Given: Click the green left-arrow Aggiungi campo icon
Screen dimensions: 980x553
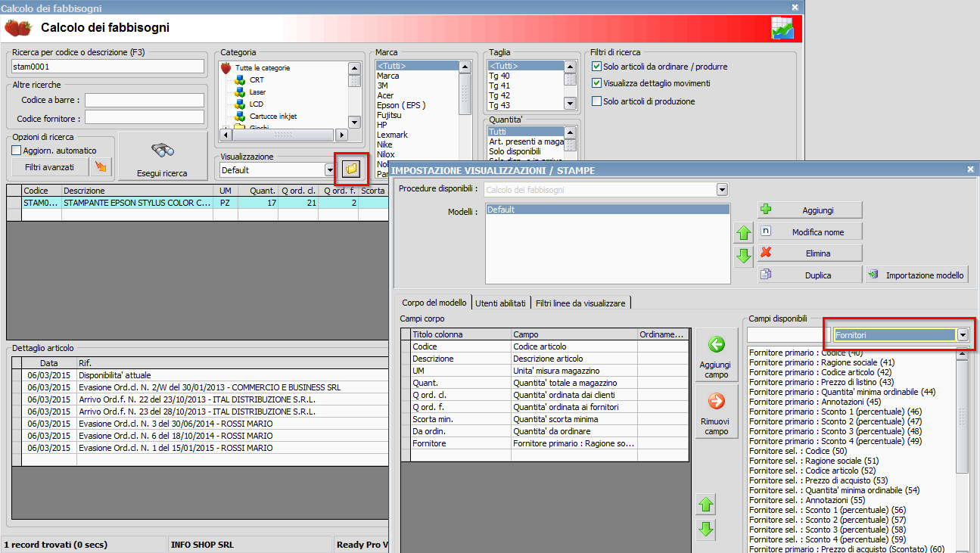Looking at the screenshot, I should [x=716, y=345].
